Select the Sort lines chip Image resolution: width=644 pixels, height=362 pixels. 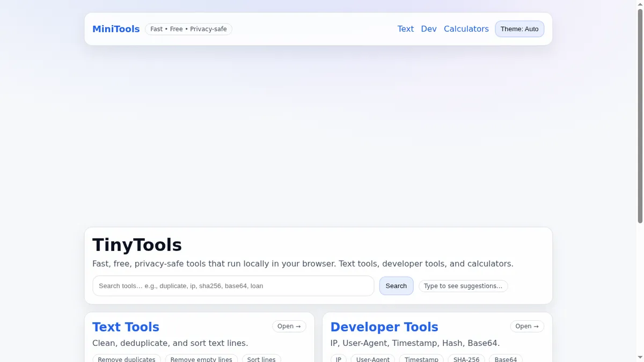tap(261, 358)
